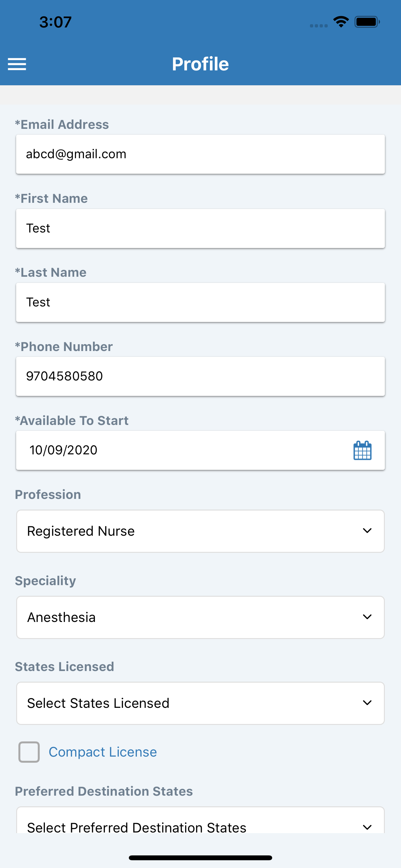
Task: Open Select States Licensed dropdown
Action: click(200, 703)
